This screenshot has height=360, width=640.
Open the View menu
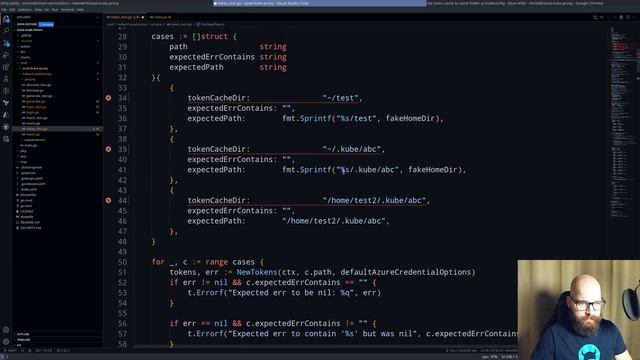pyautogui.click(x=38, y=9)
